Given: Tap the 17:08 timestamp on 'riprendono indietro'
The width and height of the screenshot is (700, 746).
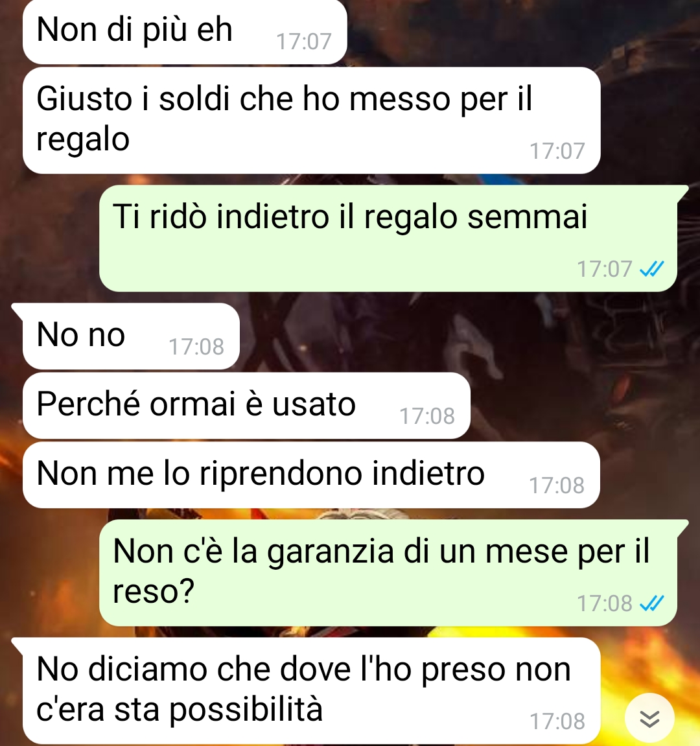Looking at the screenshot, I should coord(557,485).
